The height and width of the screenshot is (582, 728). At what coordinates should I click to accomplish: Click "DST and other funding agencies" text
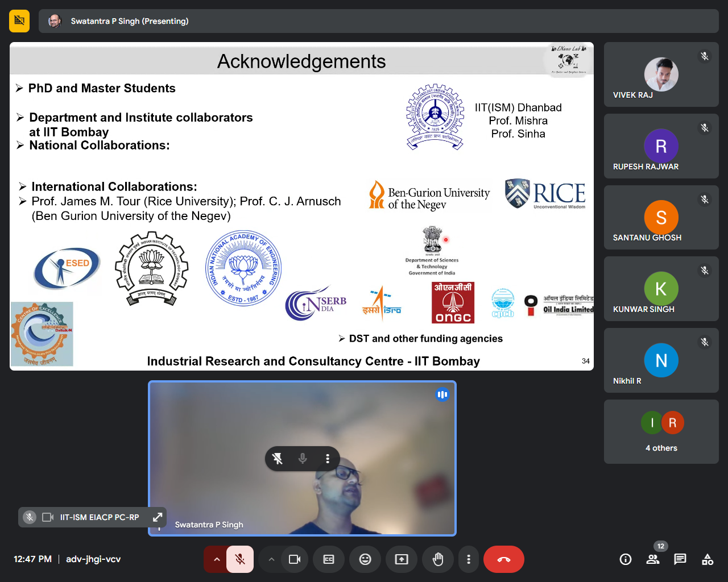tap(426, 339)
